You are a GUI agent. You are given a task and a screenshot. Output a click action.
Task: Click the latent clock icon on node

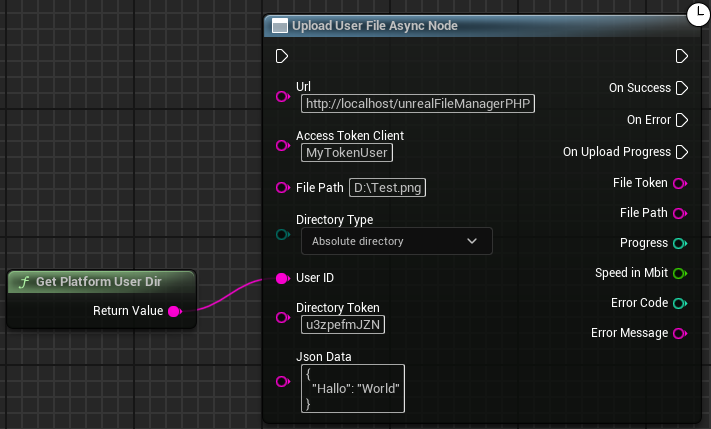pyautogui.click(x=698, y=15)
